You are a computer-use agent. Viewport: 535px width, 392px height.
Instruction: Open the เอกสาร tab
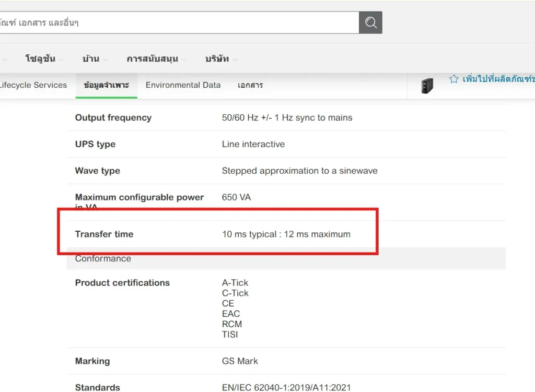click(250, 85)
